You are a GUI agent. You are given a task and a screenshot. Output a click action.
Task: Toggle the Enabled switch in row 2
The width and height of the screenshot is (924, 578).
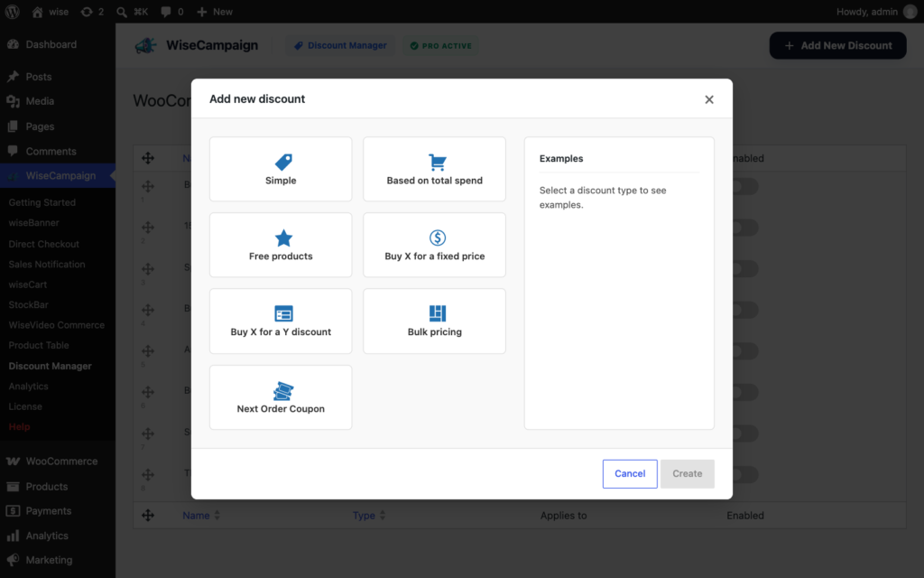click(744, 228)
